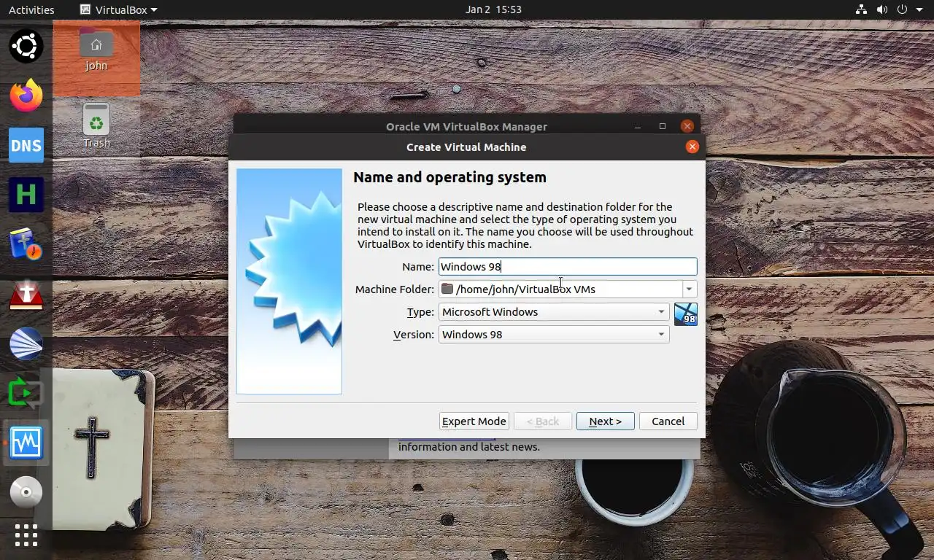
Task: Click the volume speaker icon
Action: [x=881, y=9]
